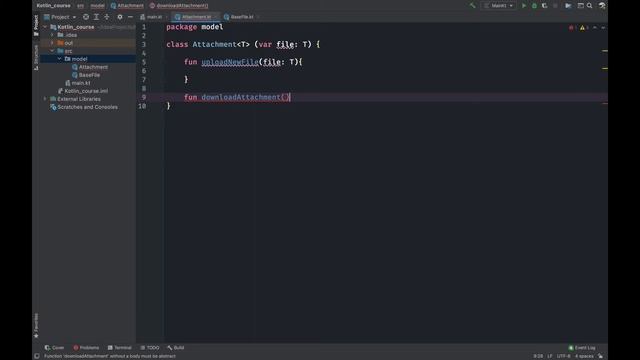This screenshot has height=360, width=640.
Task: Click the Stop process square icon
Action: (555, 6)
